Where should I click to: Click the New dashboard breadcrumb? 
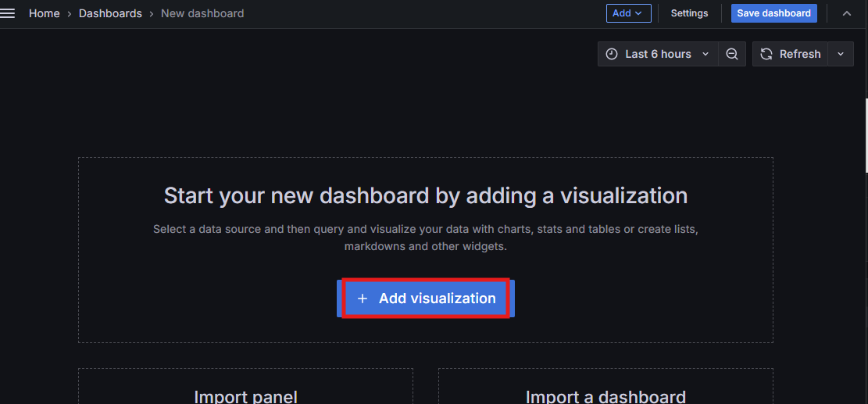pos(202,13)
